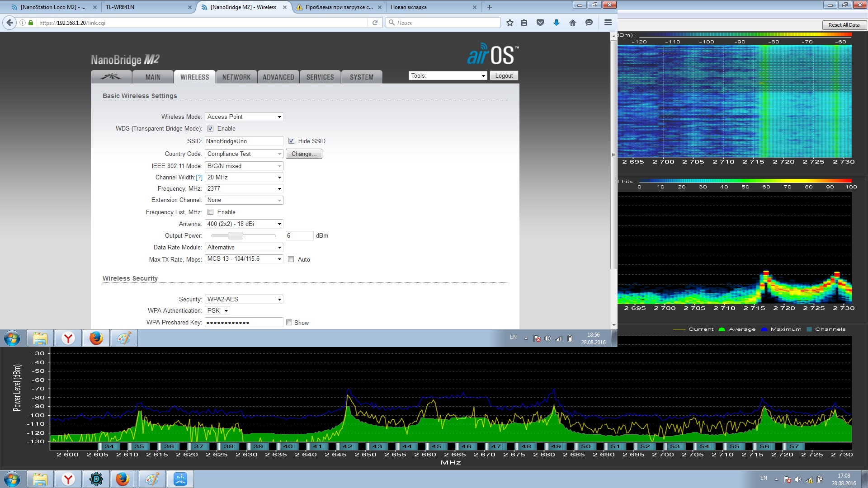
Task: Open the Country Code dropdown
Action: coord(244,154)
